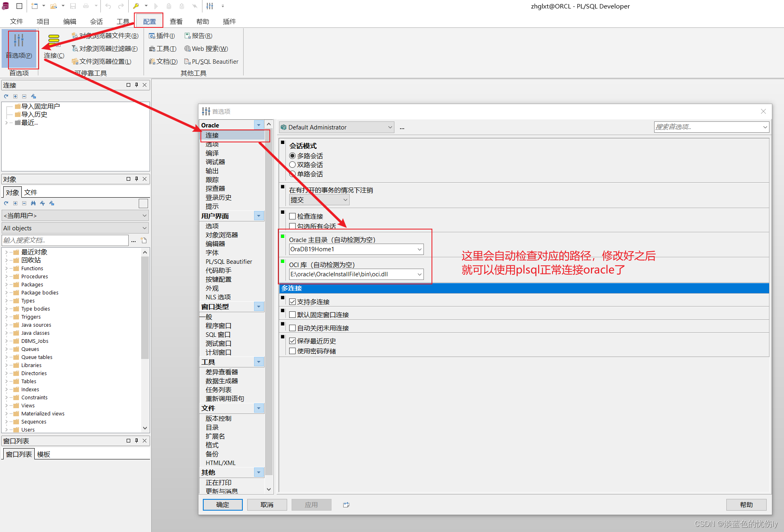This screenshot has height=532, width=784.
Task: Expand the Tables tree folder
Action: point(6,381)
